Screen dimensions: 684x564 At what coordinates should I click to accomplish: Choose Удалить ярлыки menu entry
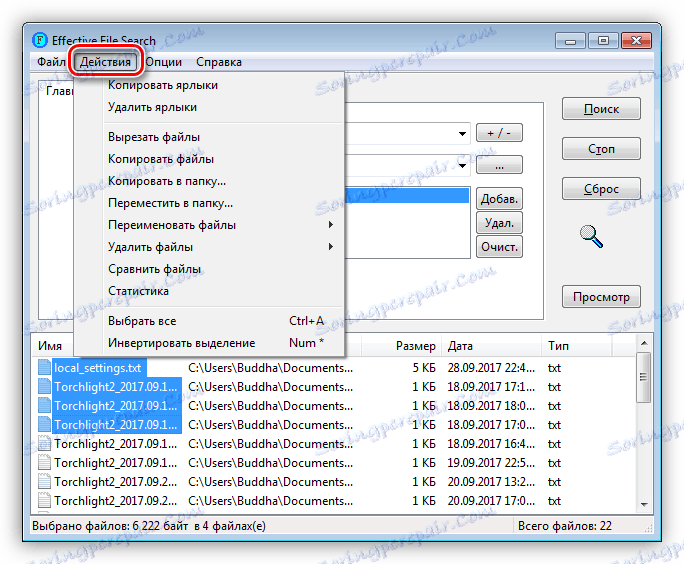coord(209,107)
